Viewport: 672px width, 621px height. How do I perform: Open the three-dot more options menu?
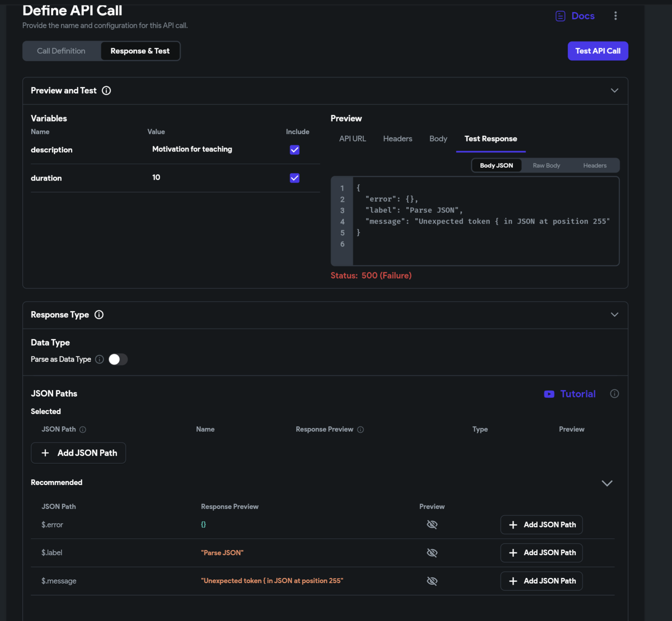tap(615, 16)
